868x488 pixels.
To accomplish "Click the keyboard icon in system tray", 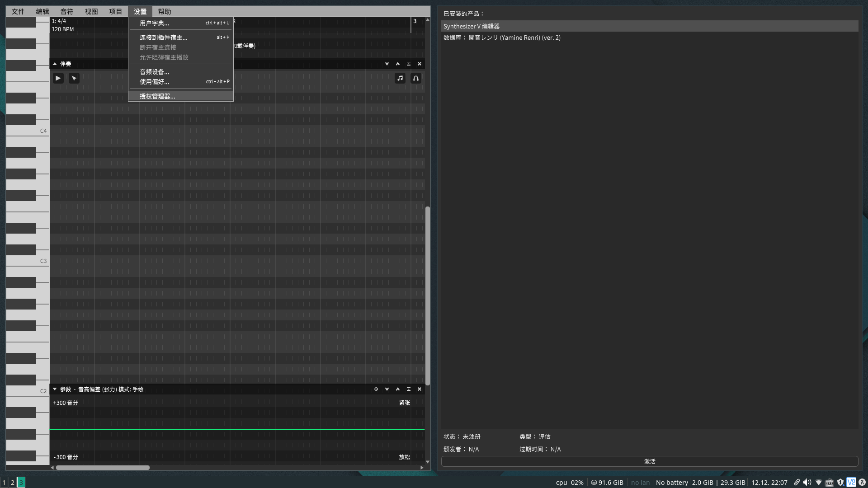I will (829, 482).
